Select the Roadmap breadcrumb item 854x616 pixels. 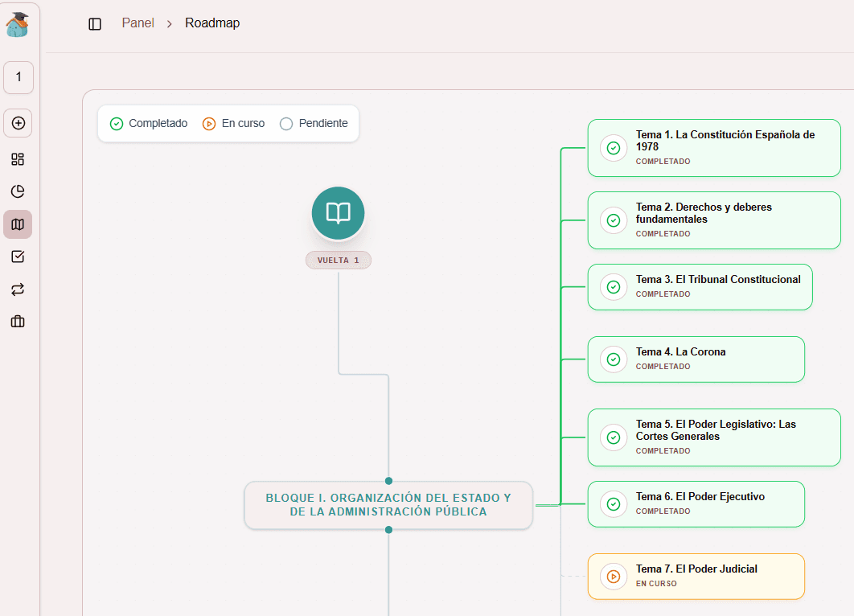pyautogui.click(x=211, y=23)
